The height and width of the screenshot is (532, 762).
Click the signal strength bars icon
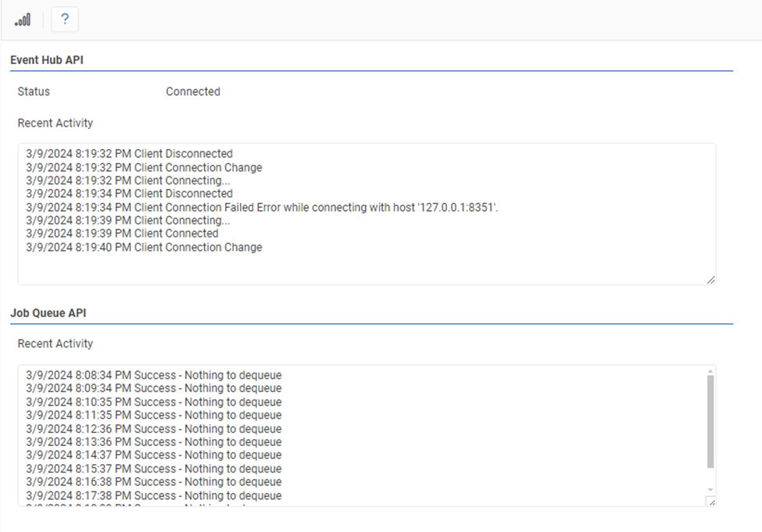23,20
